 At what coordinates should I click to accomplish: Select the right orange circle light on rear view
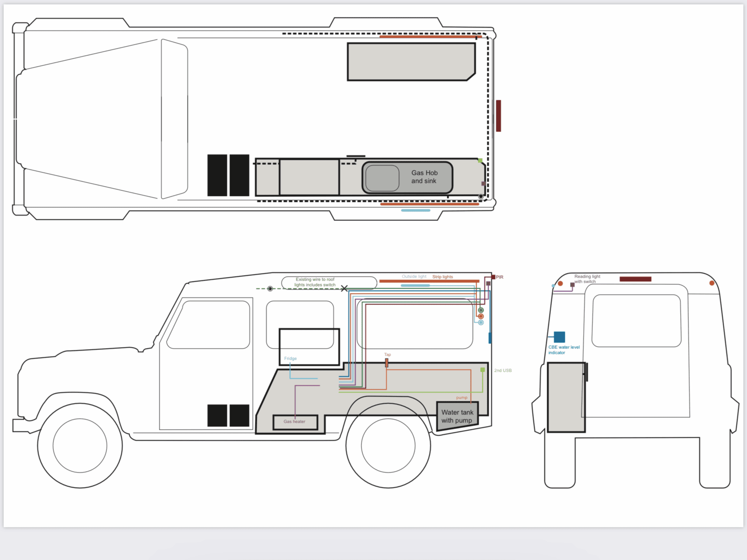(x=712, y=283)
